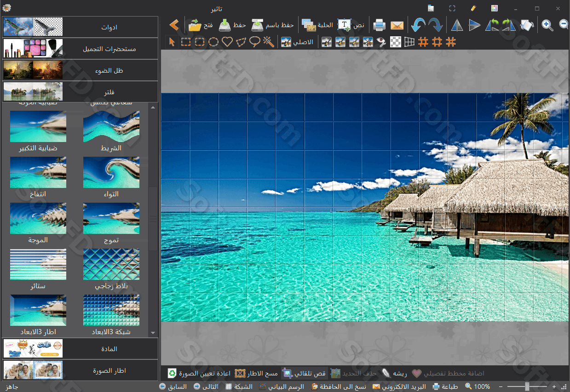The height and width of the screenshot is (392, 570).
Task: Click the envelope icon in top toolbar
Action: (397, 26)
